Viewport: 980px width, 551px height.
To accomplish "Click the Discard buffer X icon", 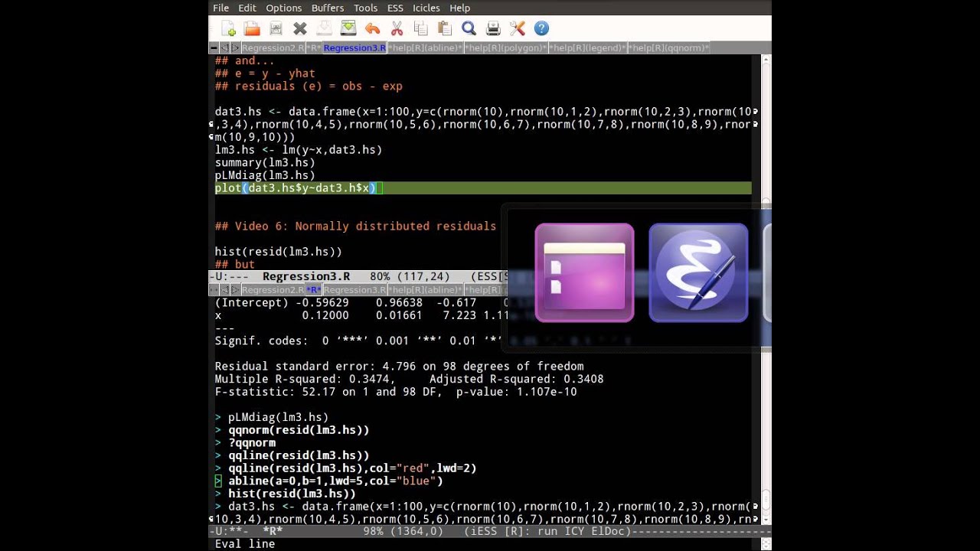I will 300,28.
